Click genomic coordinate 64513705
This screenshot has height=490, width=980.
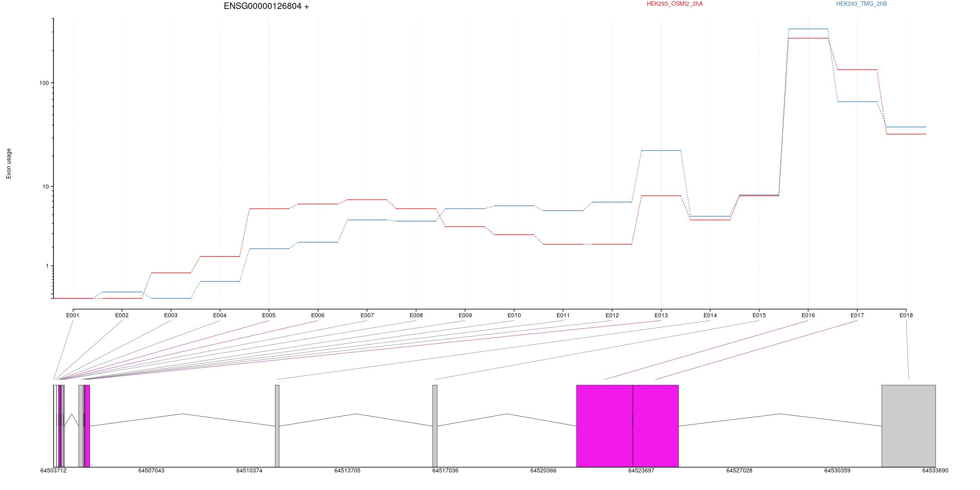point(347,470)
